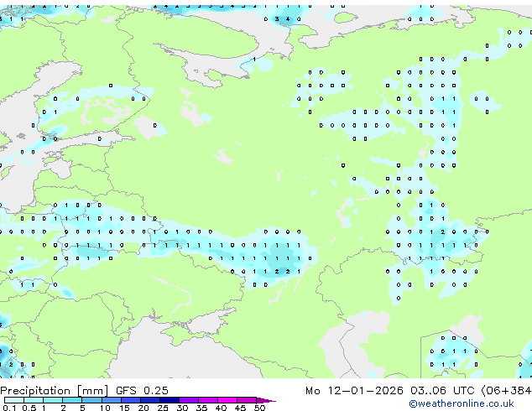Click the 0.1–0.5 mm legend color swatch

coord(14,400)
